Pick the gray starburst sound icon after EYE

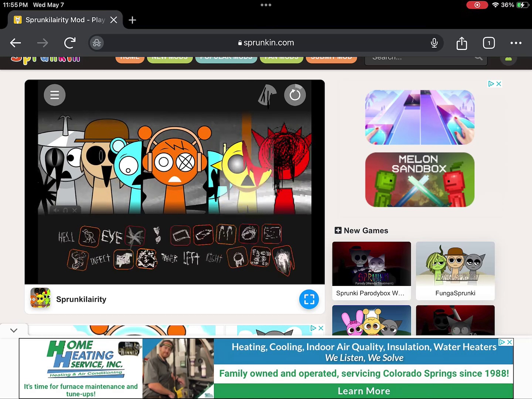click(x=135, y=236)
